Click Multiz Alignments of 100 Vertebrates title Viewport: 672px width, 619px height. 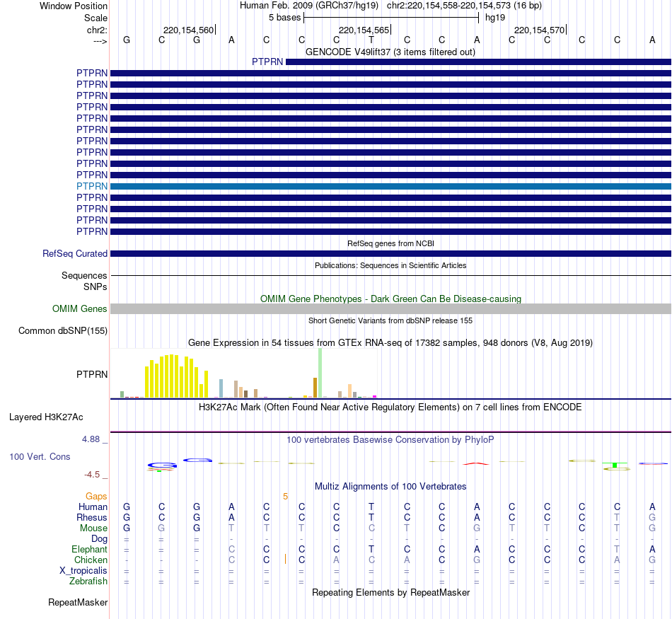click(390, 486)
